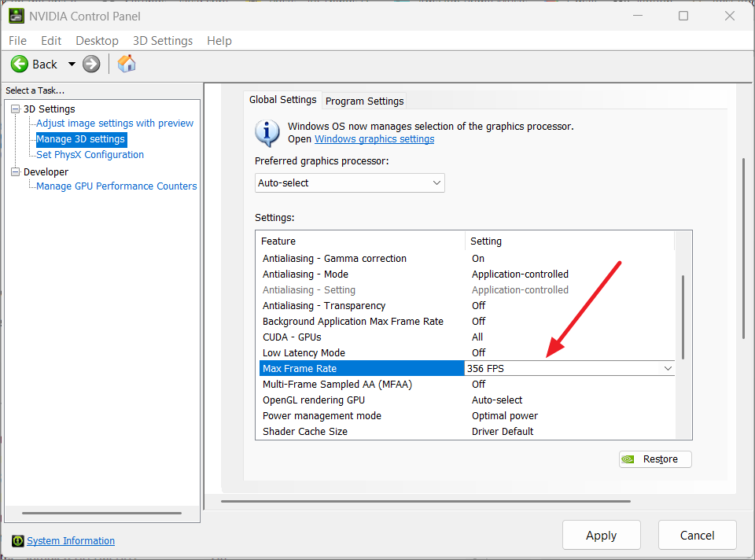This screenshot has height=560, width=755.
Task: Click the blue information icon
Action: (x=267, y=133)
